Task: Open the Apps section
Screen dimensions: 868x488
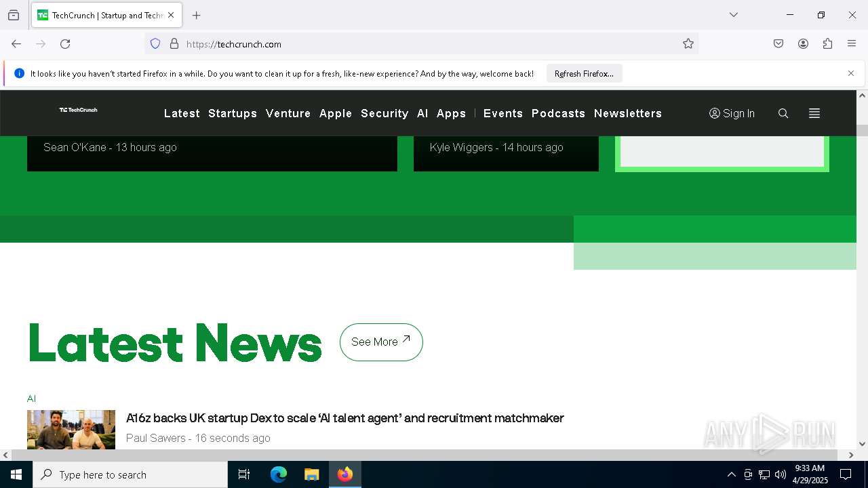Action: tap(452, 113)
